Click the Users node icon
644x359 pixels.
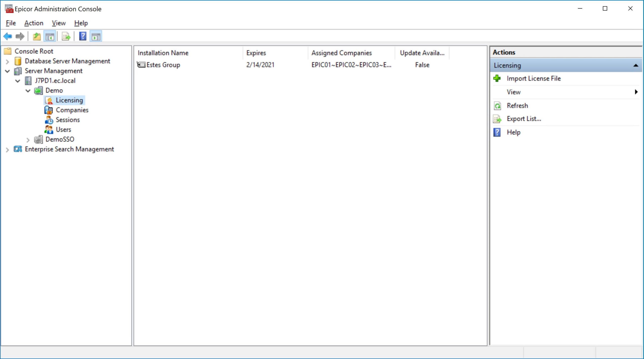49,130
